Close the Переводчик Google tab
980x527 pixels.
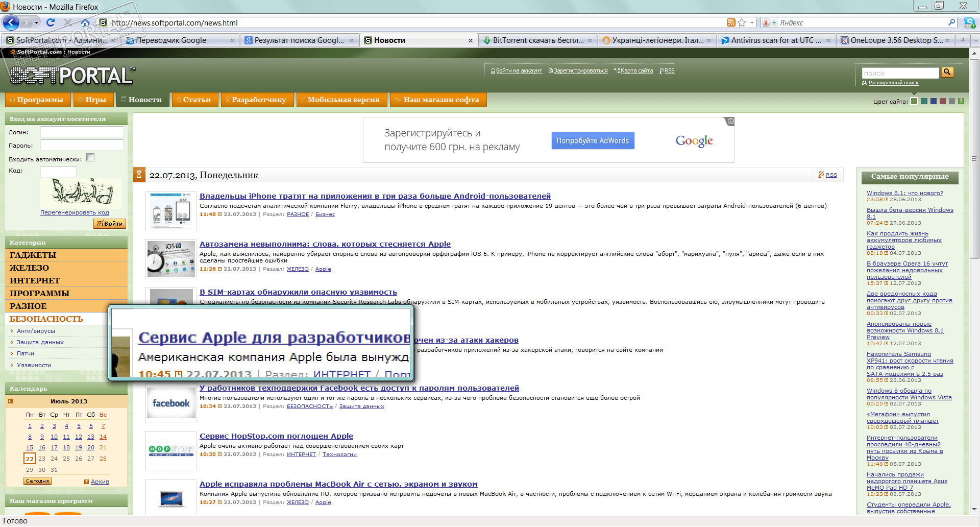(x=232, y=40)
